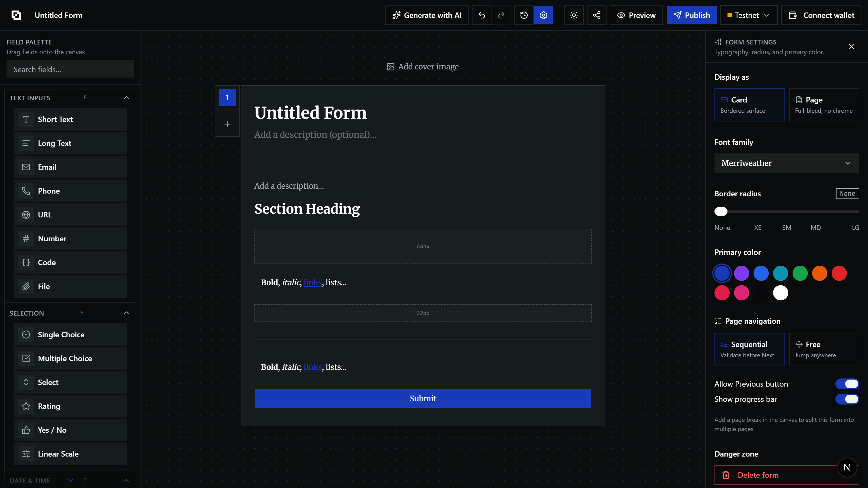868x488 pixels.
Task: Select page 1 tab
Action: coord(227,98)
